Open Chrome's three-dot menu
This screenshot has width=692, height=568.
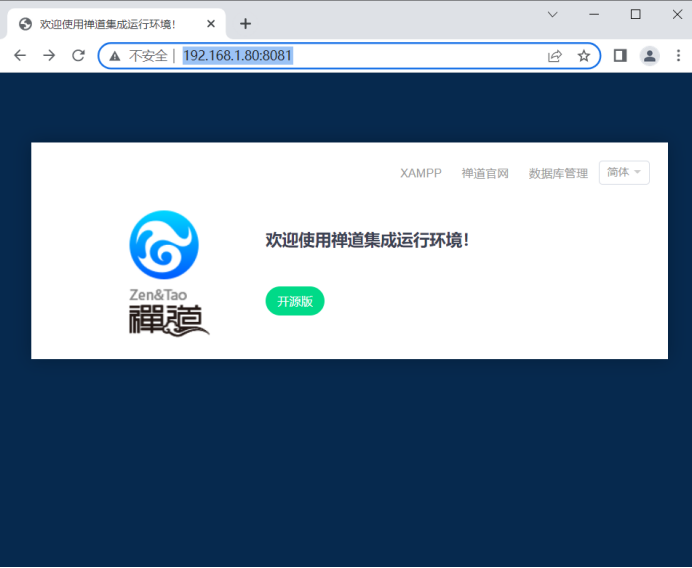[x=678, y=56]
